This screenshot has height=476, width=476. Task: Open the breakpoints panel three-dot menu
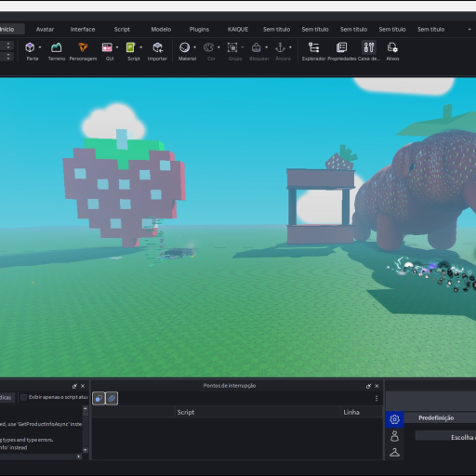click(x=377, y=398)
